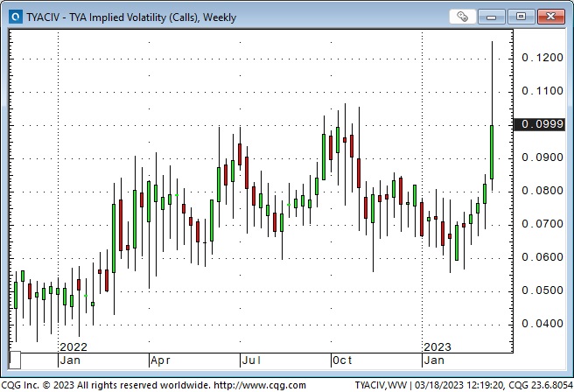Click the 0.1100 price scale label
Viewport: 574px width, 392px height.
[542, 91]
